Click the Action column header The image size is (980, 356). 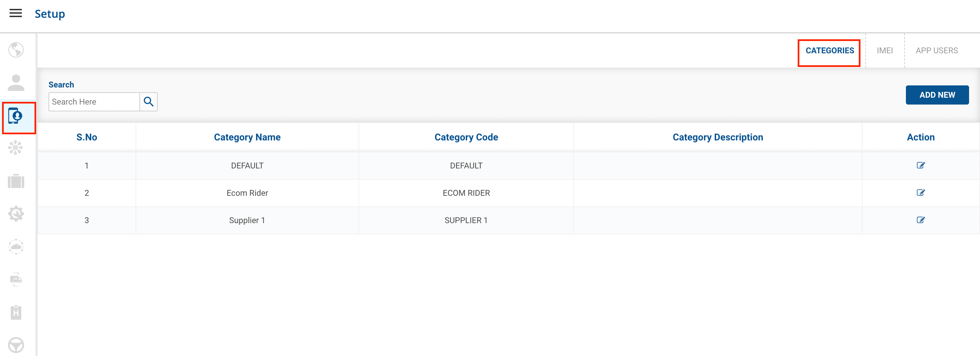[920, 137]
